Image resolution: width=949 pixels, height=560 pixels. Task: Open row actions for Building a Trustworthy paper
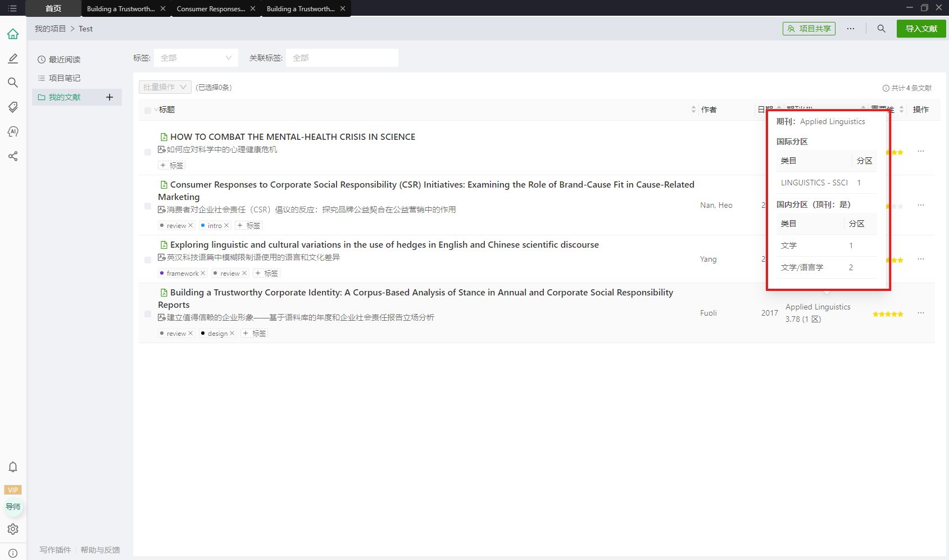921,313
